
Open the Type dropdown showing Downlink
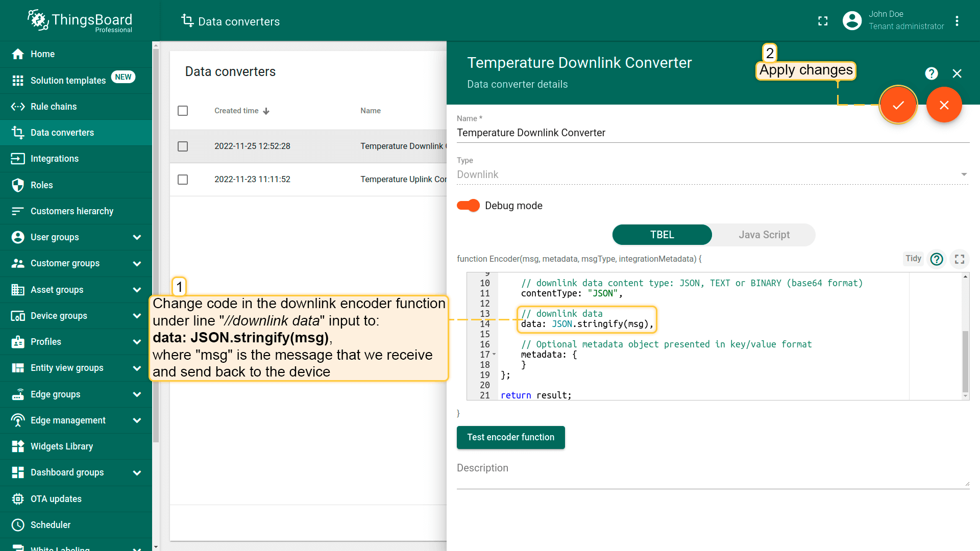pyautogui.click(x=713, y=174)
